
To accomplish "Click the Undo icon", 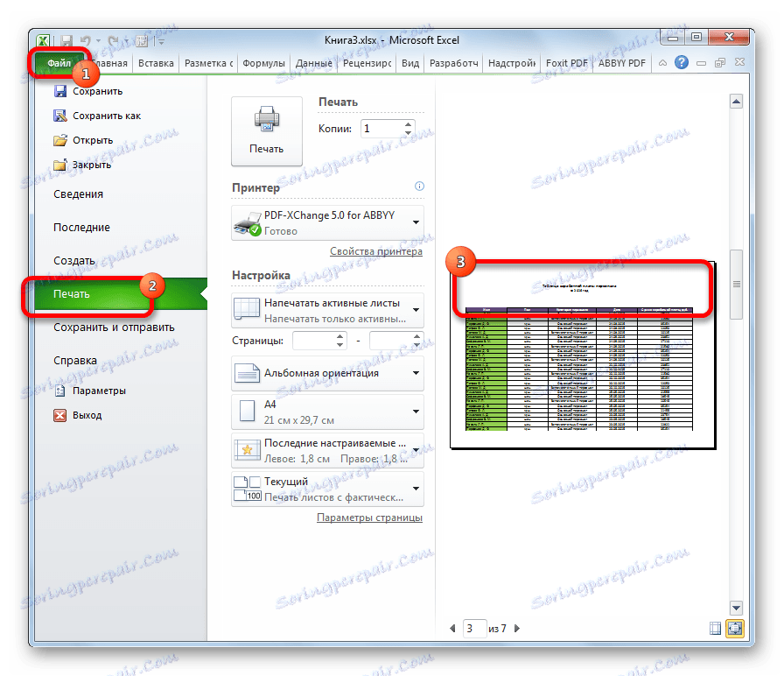I will click(x=87, y=40).
